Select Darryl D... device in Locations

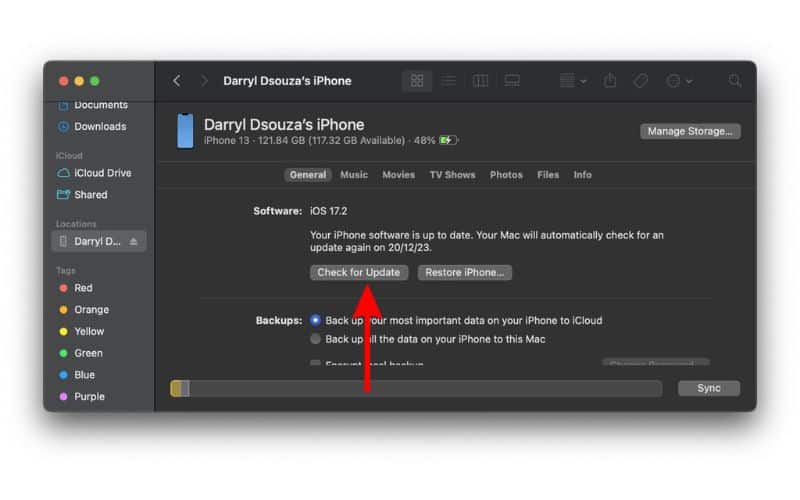tap(98, 241)
